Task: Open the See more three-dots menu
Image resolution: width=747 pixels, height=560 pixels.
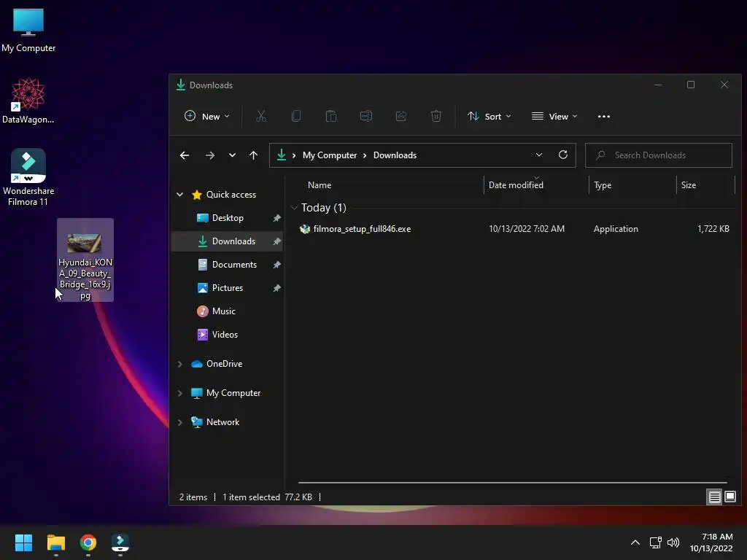Action: click(603, 116)
